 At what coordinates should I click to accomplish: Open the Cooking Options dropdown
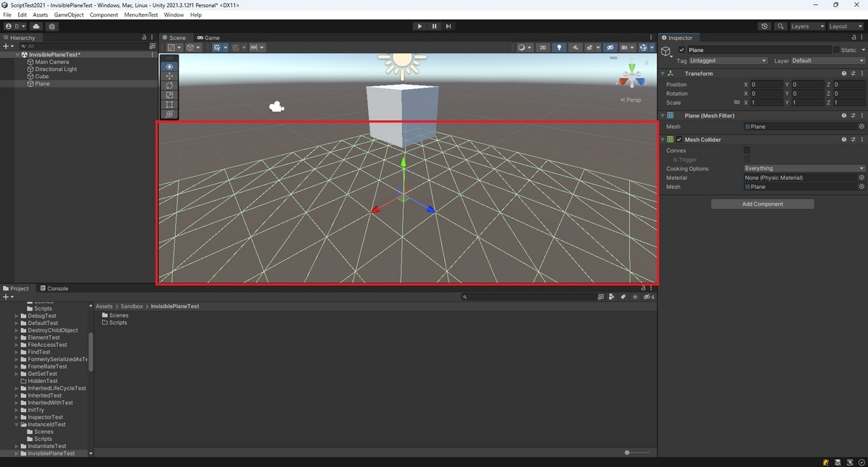click(803, 168)
